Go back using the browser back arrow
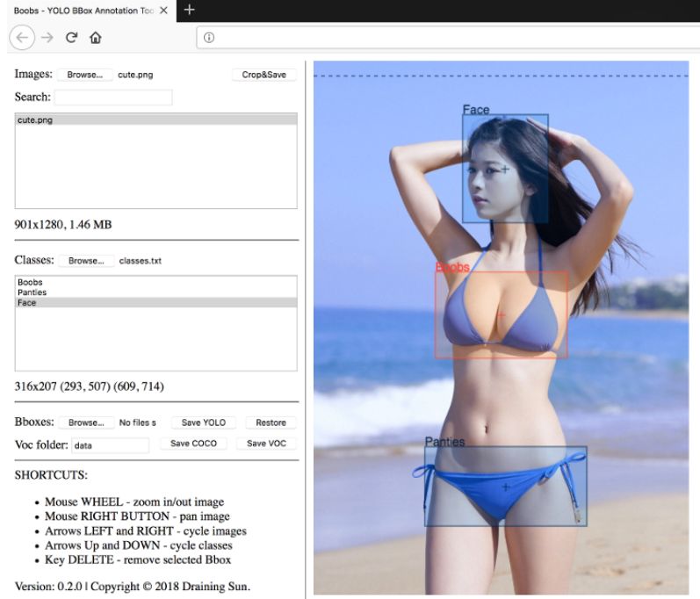This screenshot has width=700, height=599. tap(22, 38)
